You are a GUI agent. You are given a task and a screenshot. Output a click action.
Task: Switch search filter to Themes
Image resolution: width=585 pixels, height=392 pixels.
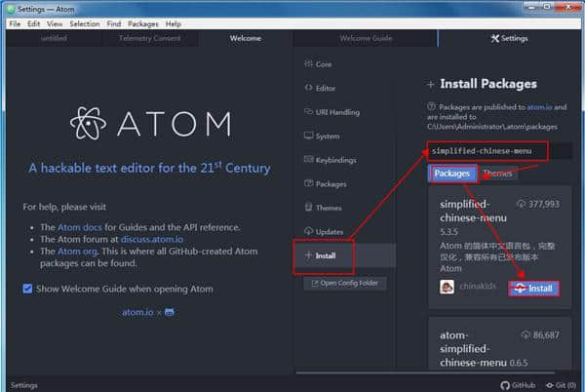498,174
